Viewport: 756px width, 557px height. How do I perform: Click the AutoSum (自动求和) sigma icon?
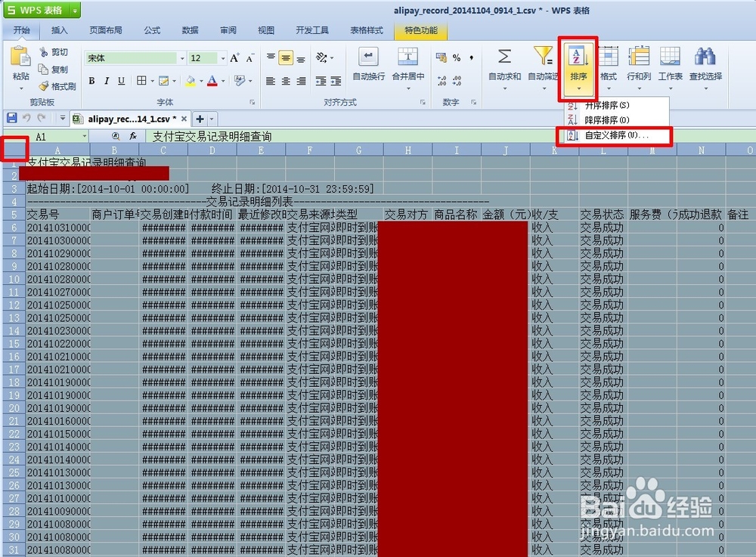click(x=504, y=57)
